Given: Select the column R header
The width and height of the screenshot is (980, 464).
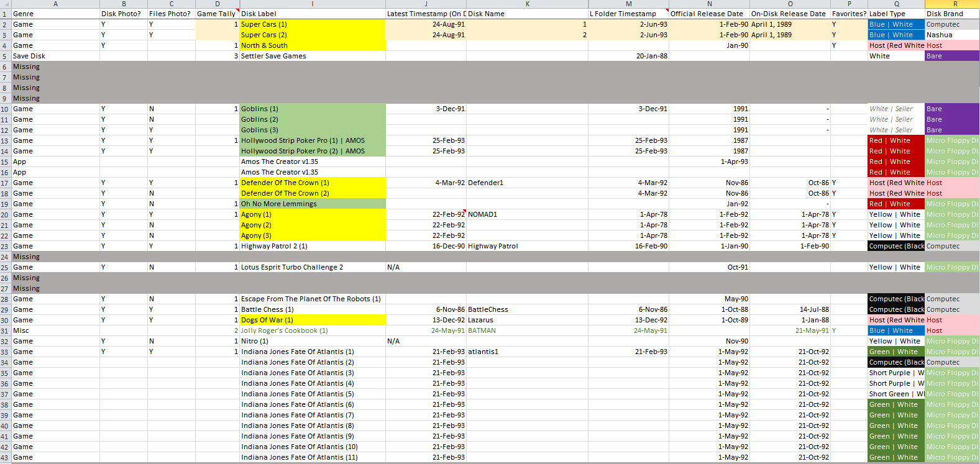Looking at the screenshot, I should pyautogui.click(x=955, y=4).
